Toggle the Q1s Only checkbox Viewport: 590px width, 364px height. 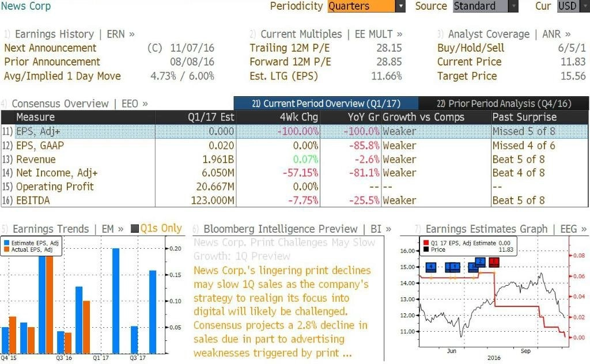[x=135, y=228]
